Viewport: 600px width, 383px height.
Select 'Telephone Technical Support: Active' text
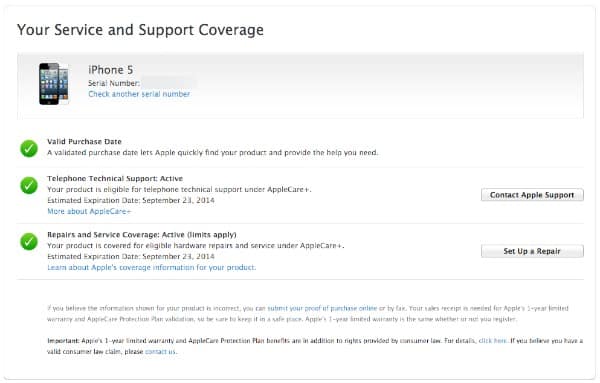(115, 179)
